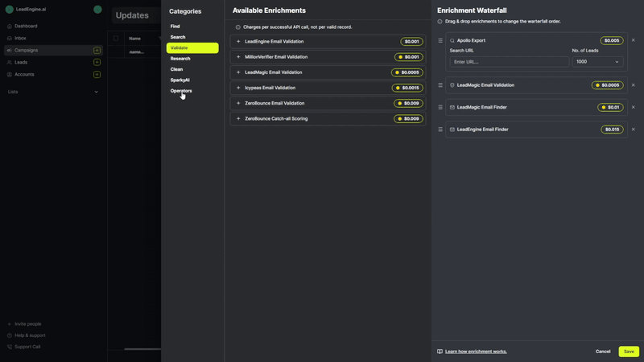Select the Validate category
The image size is (644, 362).
coord(192,48)
